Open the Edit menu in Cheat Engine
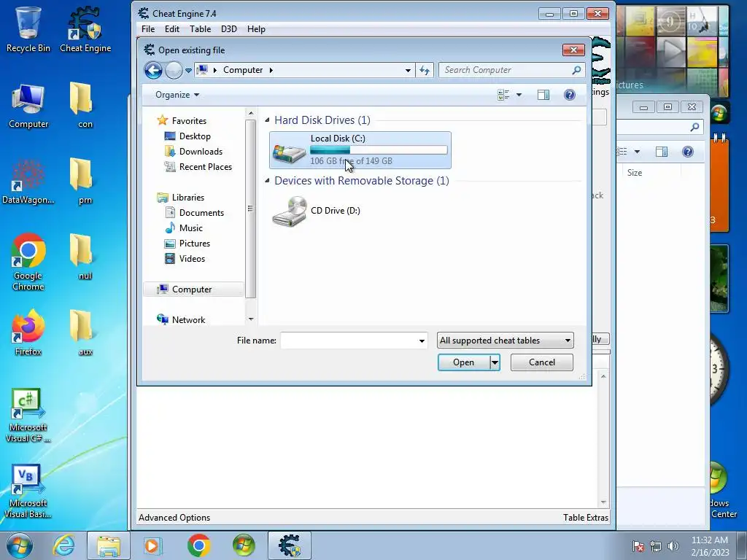This screenshot has width=747, height=560. [172, 29]
